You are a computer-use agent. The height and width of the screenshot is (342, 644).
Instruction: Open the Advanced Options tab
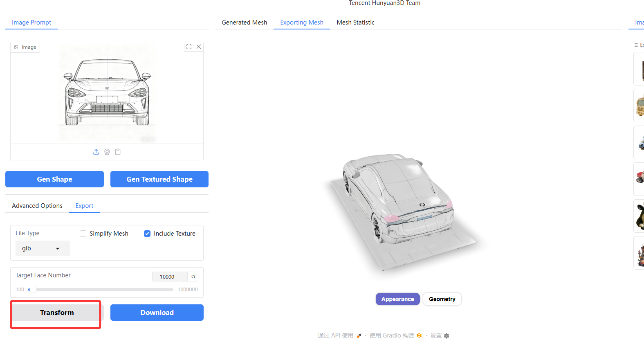pos(37,206)
